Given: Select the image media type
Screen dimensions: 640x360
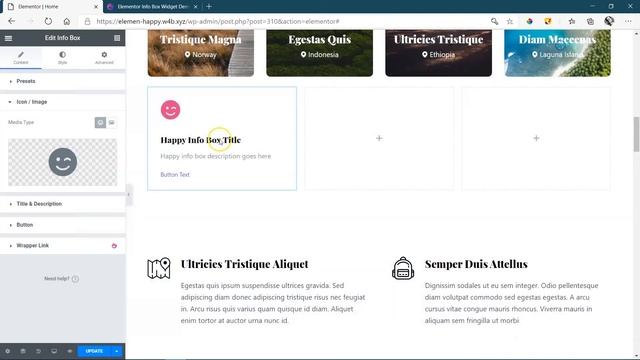Looking at the screenshot, I should (111, 122).
